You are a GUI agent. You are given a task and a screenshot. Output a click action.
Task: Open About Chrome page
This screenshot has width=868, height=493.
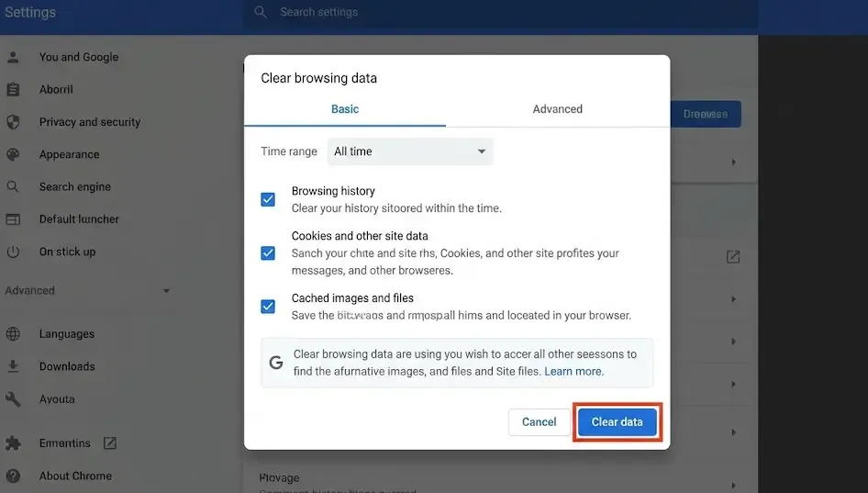75,476
